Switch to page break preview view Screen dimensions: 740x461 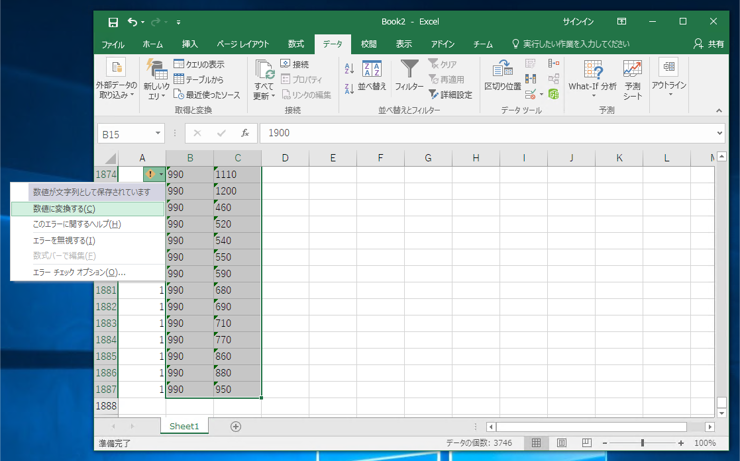click(x=587, y=443)
